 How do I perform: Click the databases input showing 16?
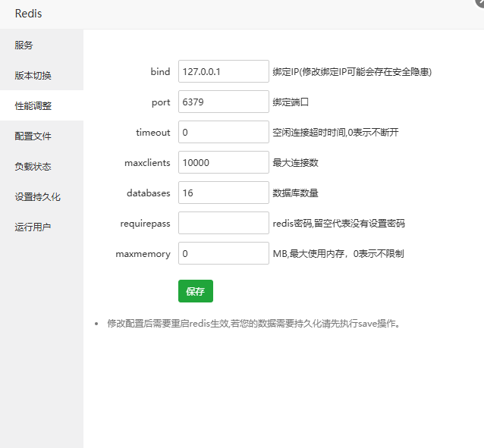point(223,193)
